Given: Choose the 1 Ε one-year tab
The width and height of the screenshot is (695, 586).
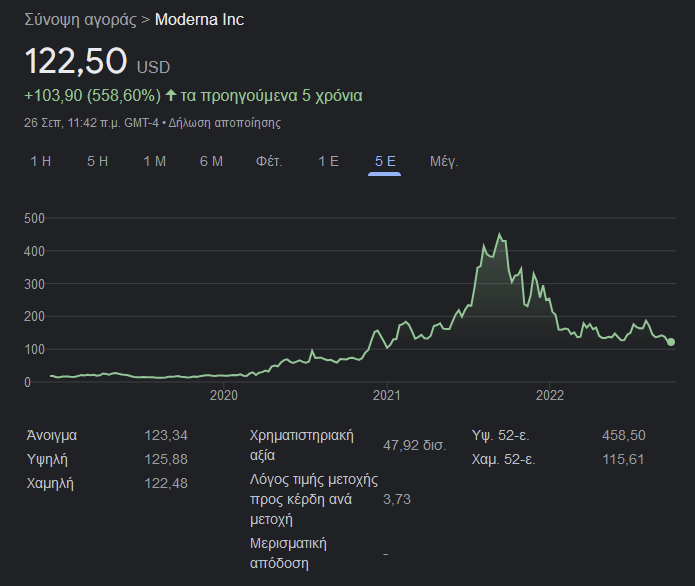Looking at the screenshot, I should 328,161.
